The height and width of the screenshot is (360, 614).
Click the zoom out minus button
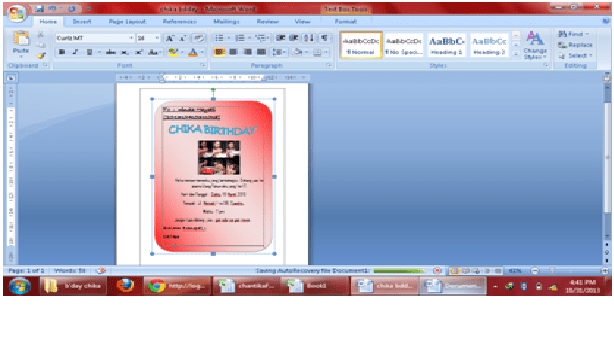coord(535,271)
